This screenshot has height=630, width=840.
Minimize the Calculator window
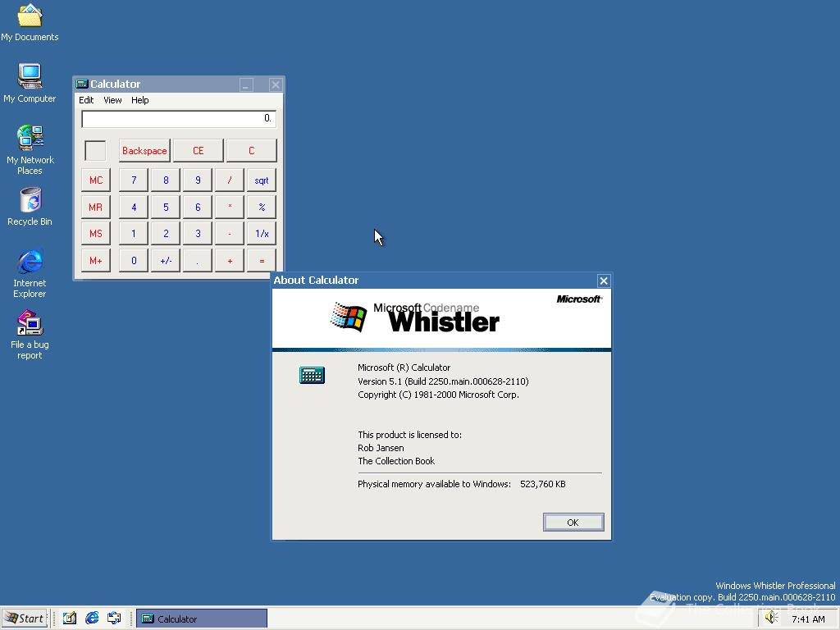tap(246, 84)
